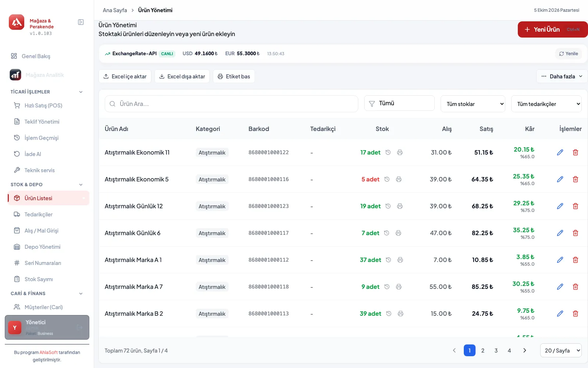
Task: Click the Yeni Ürün button
Action: [x=553, y=29]
